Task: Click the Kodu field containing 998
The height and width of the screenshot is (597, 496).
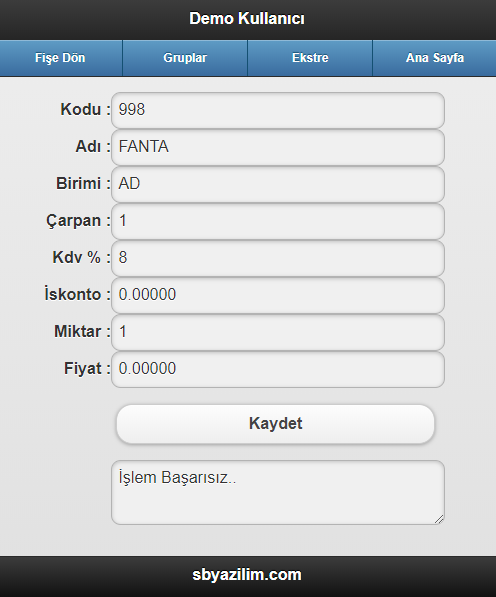Action: pyautogui.click(x=278, y=110)
